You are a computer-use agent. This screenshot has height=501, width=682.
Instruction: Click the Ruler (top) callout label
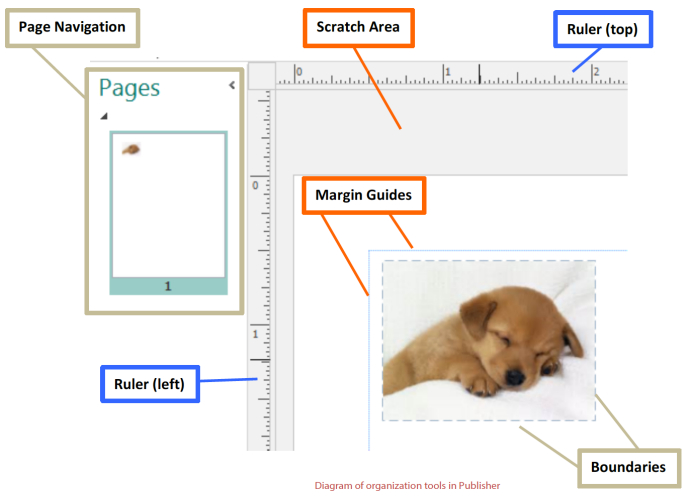point(603,30)
